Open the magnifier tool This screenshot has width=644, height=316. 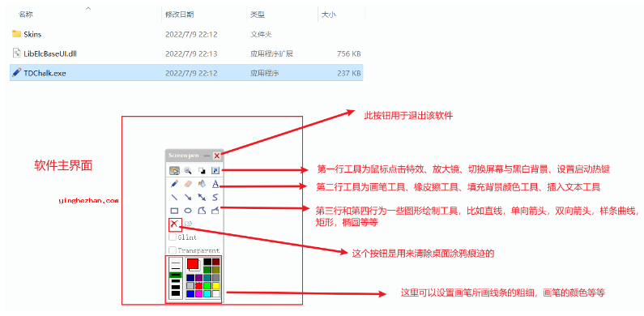tap(188, 170)
